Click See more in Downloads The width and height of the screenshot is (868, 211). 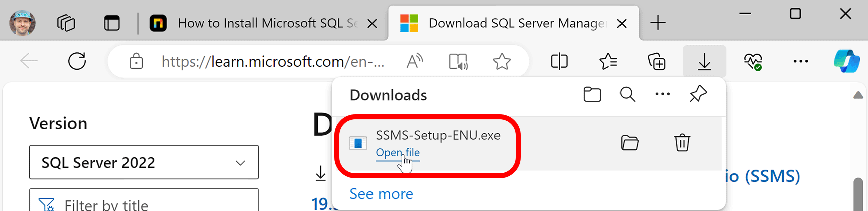(x=381, y=194)
